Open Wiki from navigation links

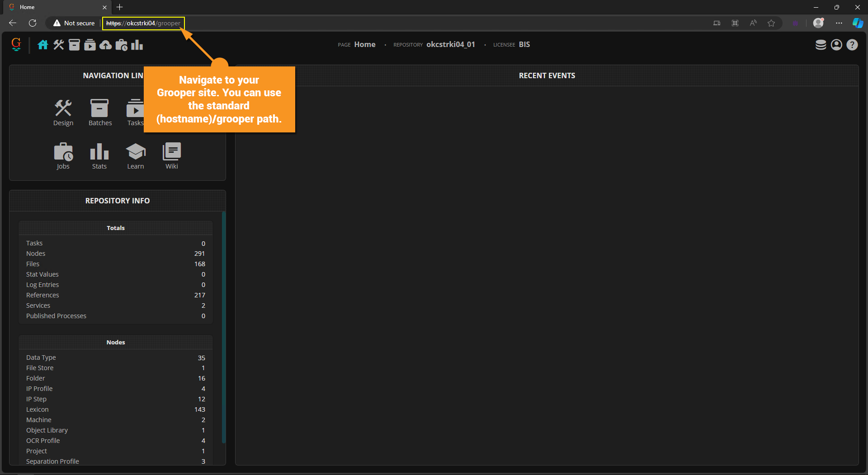172,156
